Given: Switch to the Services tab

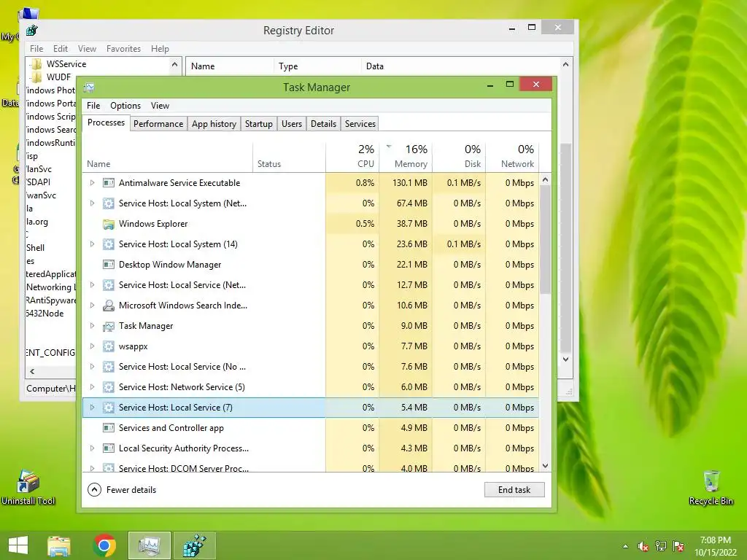Looking at the screenshot, I should pos(360,124).
